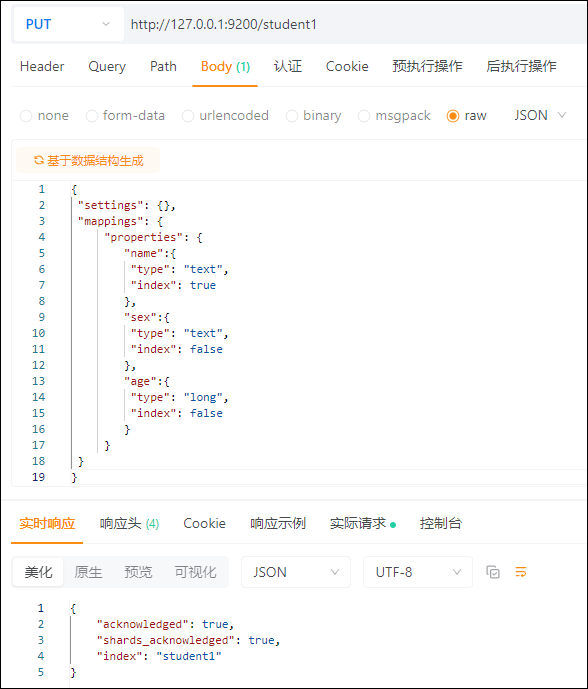Select the none body type radio
The width and height of the screenshot is (588, 689).
click(26, 116)
